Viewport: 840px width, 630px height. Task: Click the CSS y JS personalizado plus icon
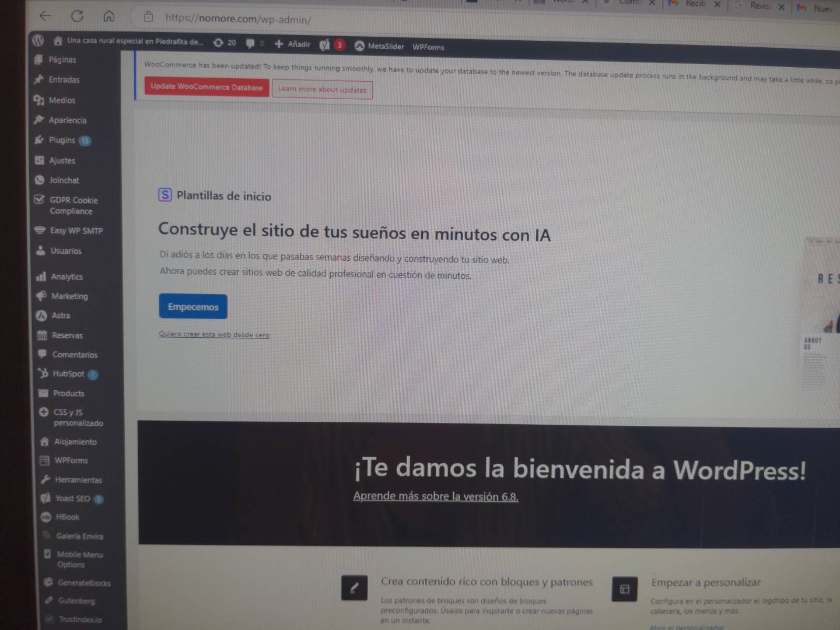43,412
